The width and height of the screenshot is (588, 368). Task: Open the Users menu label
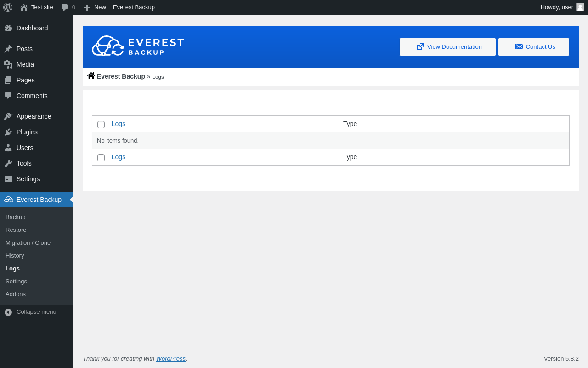(x=25, y=148)
